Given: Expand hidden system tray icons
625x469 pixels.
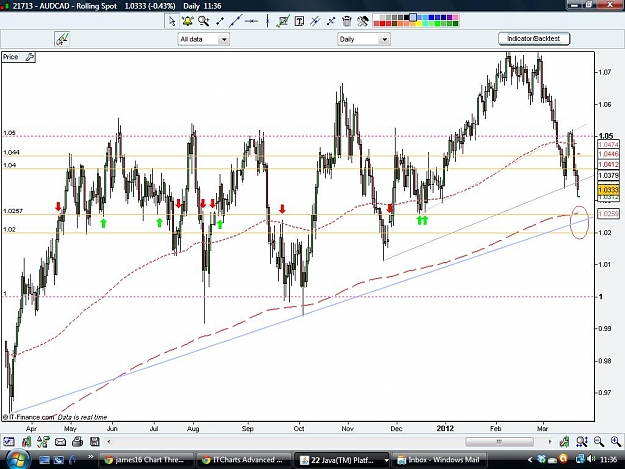Looking at the screenshot, I should point(530,460).
